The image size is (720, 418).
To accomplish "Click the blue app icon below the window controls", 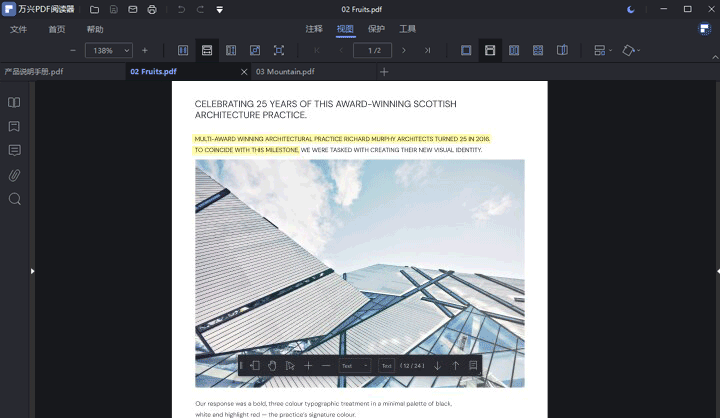I will coord(705,29).
